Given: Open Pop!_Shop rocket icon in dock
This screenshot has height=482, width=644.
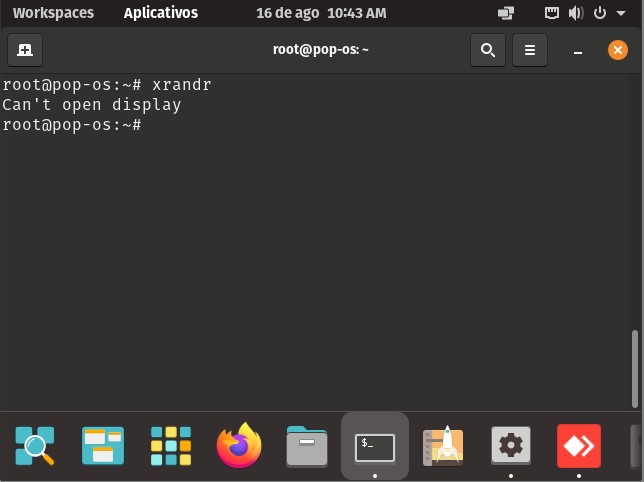Looking at the screenshot, I should [x=443, y=446].
